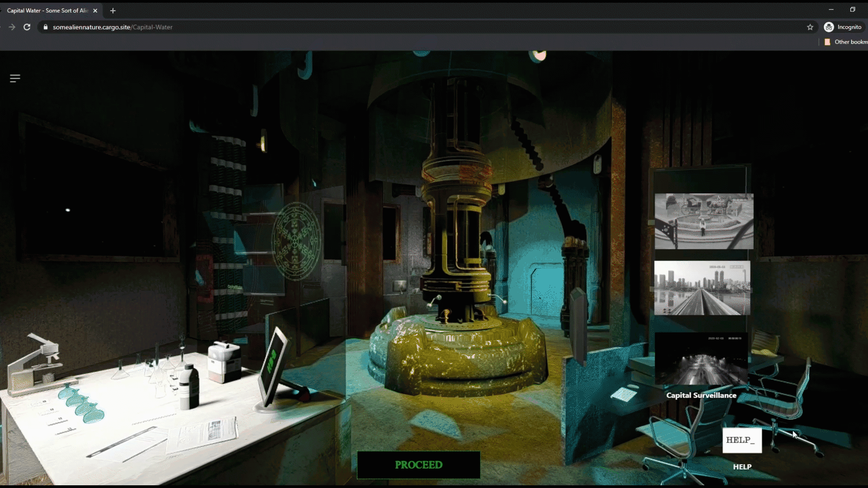Click the Incognito profile icon
Screen dimensions: 868x488
(x=829, y=27)
